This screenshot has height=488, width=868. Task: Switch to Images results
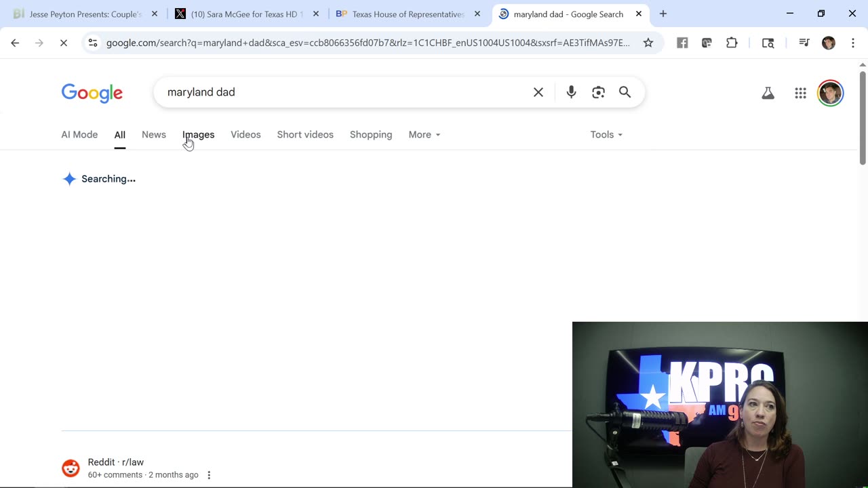[198, 134]
